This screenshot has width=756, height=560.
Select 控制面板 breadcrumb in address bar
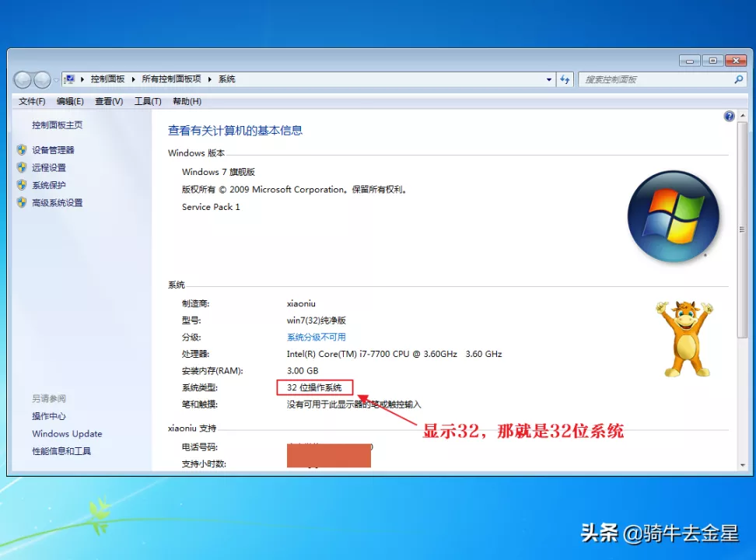pyautogui.click(x=107, y=79)
